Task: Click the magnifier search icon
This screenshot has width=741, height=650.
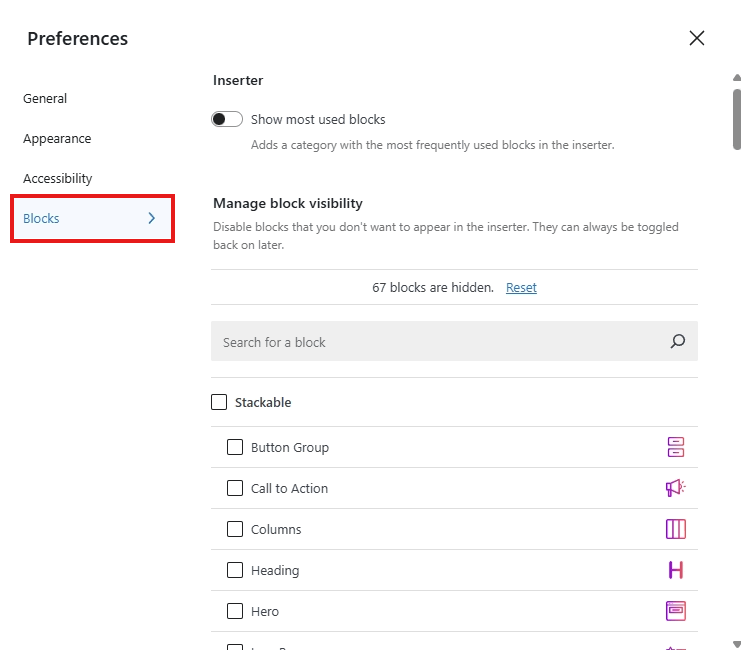Action: [678, 341]
